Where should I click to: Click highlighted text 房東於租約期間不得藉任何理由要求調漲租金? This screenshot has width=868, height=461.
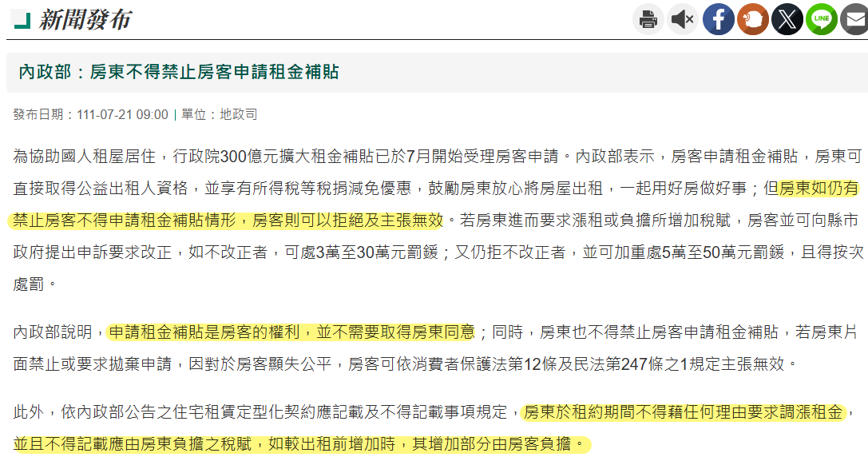click(x=683, y=411)
